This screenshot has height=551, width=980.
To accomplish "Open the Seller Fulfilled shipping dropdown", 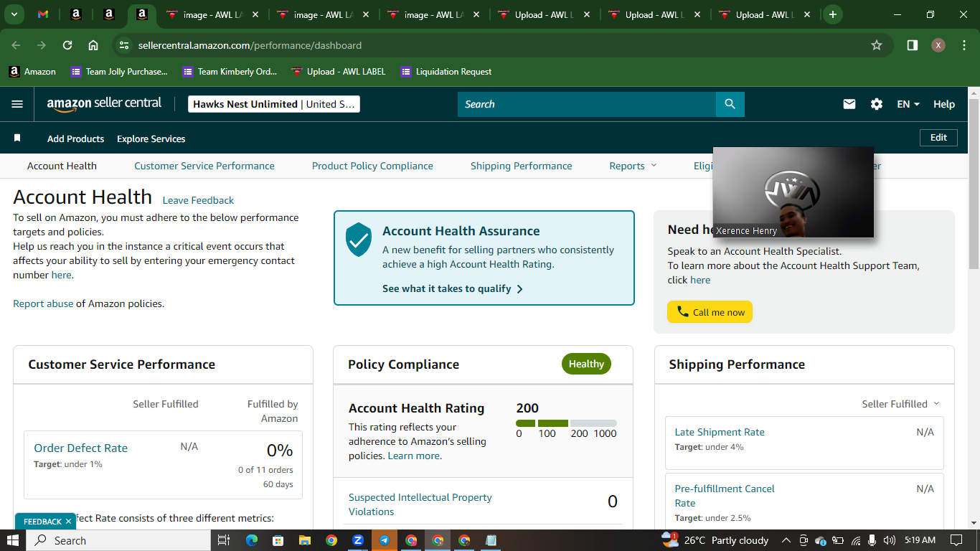I will 900,404.
